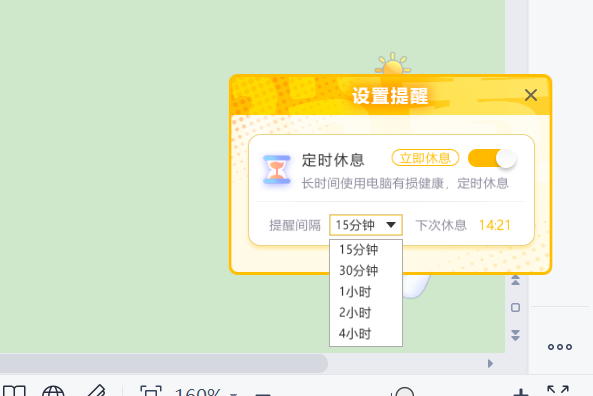Screen dimensions: 593x396
Task: Click the horizontal scrollbar thumb
Action: [164, 363]
